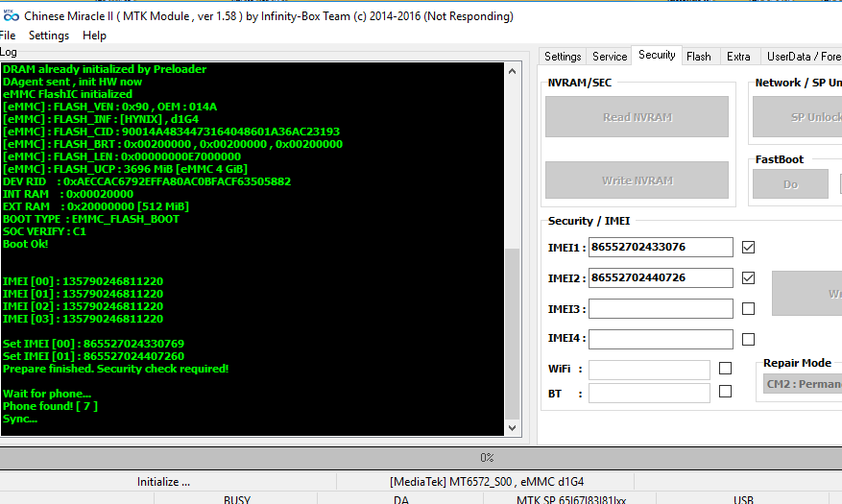Click the BT address input field
This screenshot has height=504, width=842.
click(649, 393)
